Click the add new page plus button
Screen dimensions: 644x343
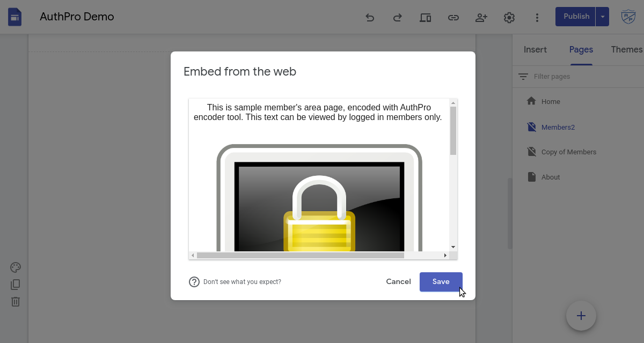(x=581, y=316)
